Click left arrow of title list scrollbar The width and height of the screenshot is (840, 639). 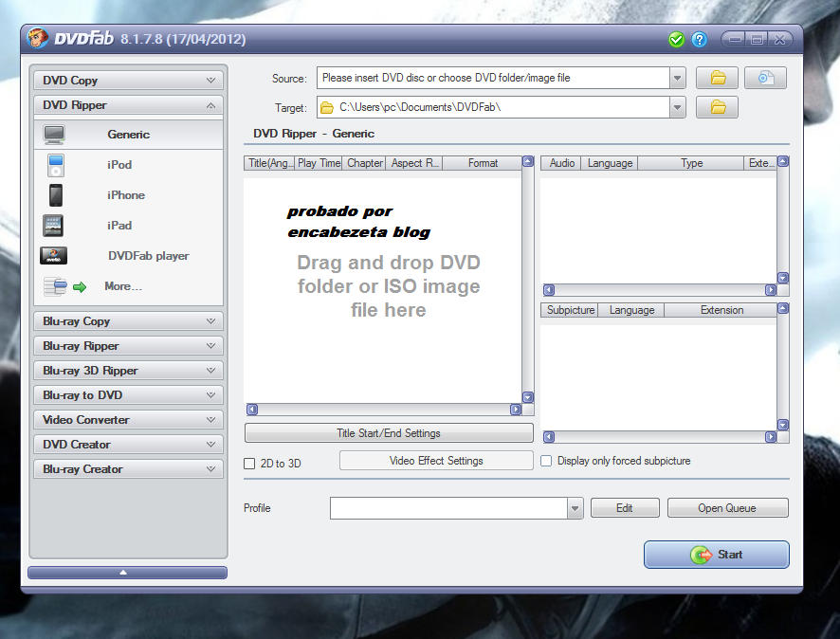pos(252,410)
